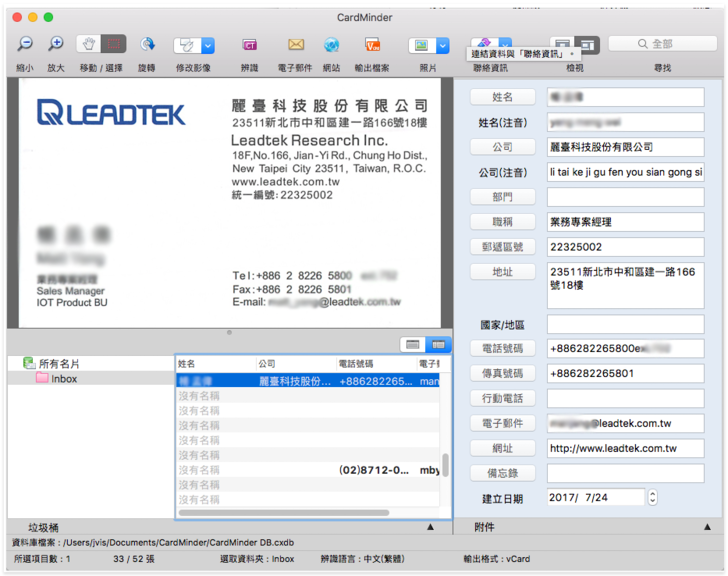This screenshot has height=576, width=728.
Task: Click the email (電子郵件) envelope icon
Action: click(x=296, y=45)
